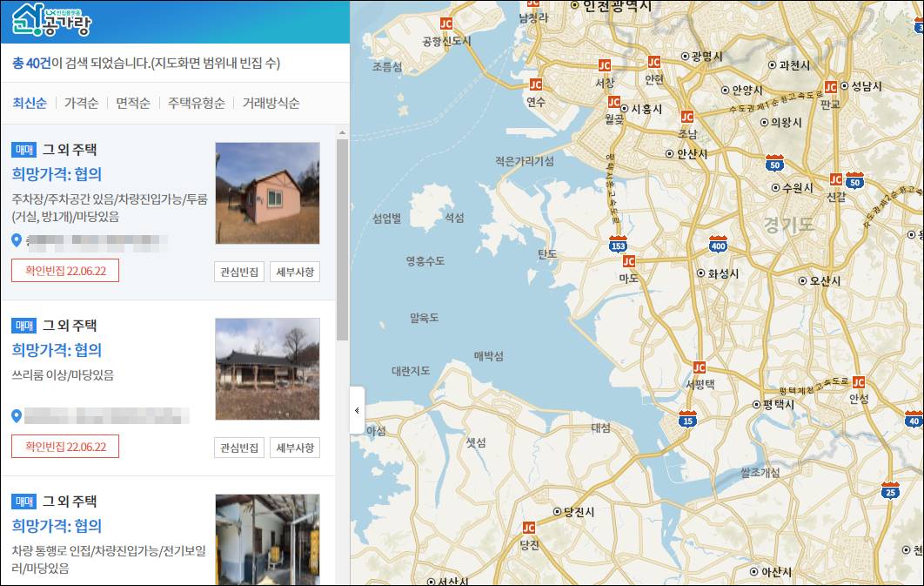Screen dimensions: 924x586
Task: Click the 매매 tag on the third listing
Action: click(24, 502)
